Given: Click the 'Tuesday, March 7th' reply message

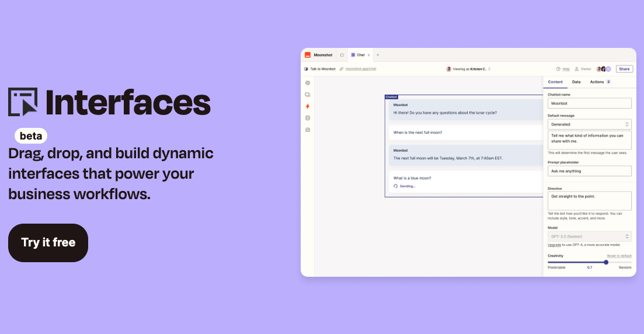Looking at the screenshot, I should click(466, 155).
